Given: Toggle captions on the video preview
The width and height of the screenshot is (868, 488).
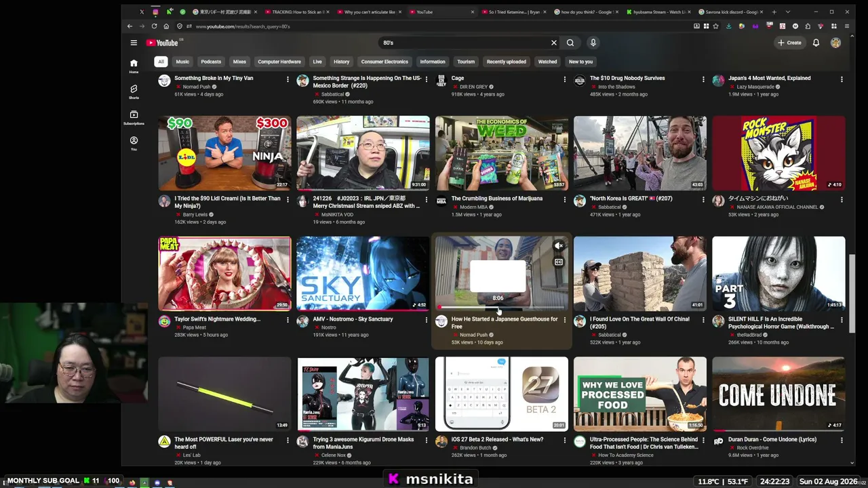Looking at the screenshot, I should (x=559, y=262).
